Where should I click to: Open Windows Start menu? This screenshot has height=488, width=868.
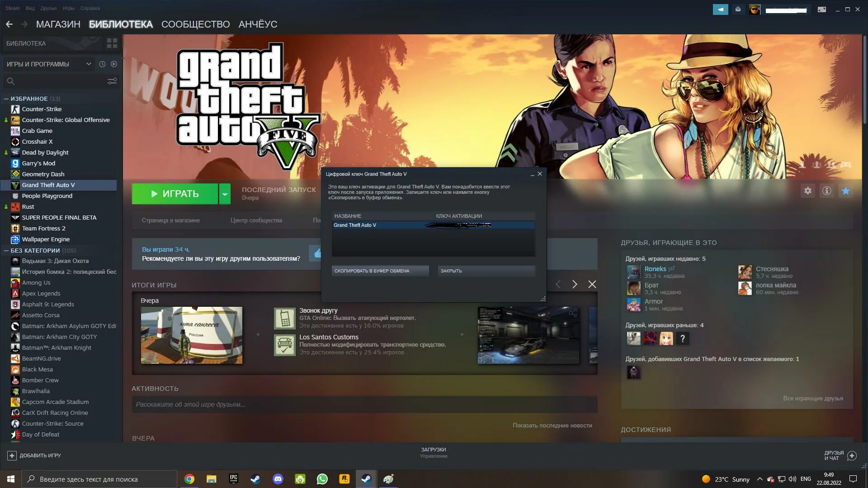click(11, 479)
